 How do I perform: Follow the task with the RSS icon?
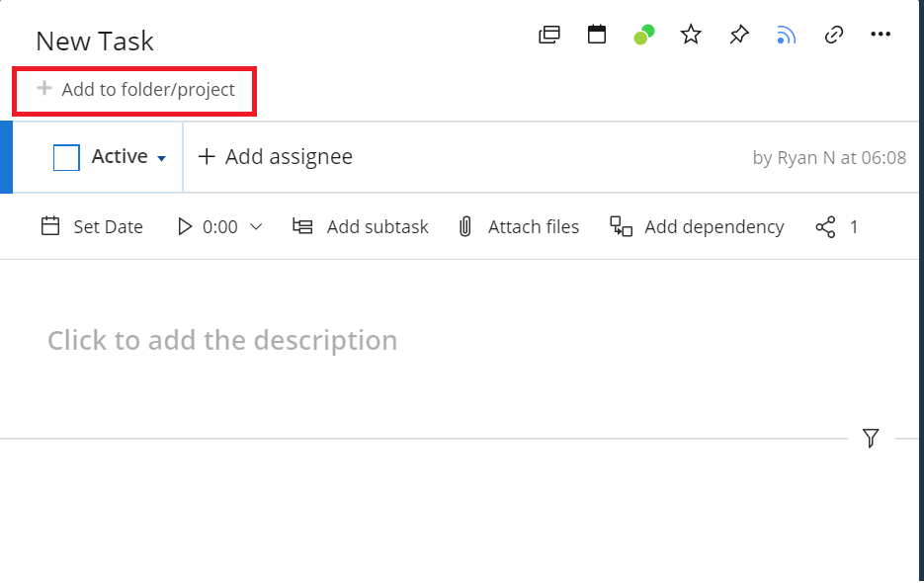(786, 36)
